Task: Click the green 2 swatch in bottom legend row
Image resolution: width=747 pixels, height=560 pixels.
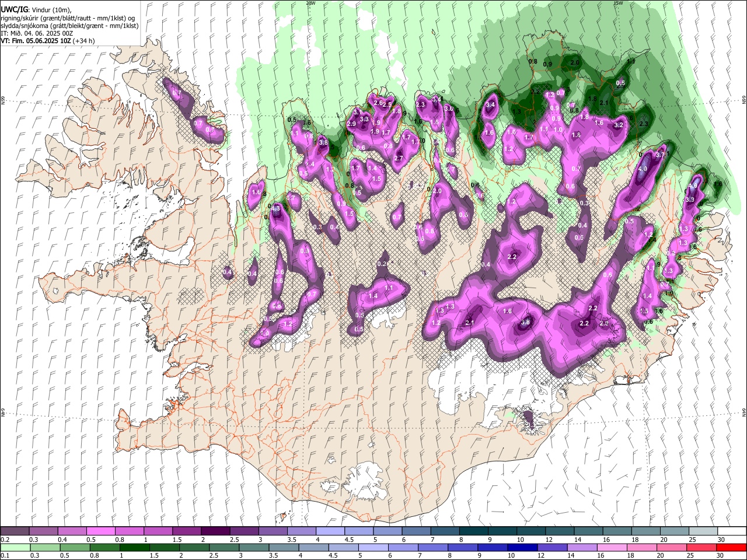Action: click(194, 547)
